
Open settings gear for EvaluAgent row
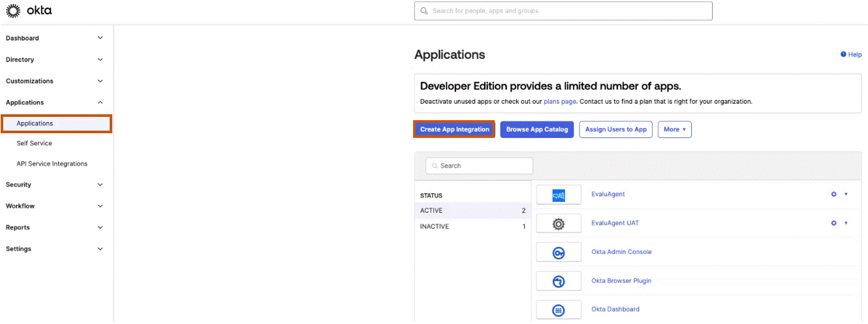click(833, 195)
